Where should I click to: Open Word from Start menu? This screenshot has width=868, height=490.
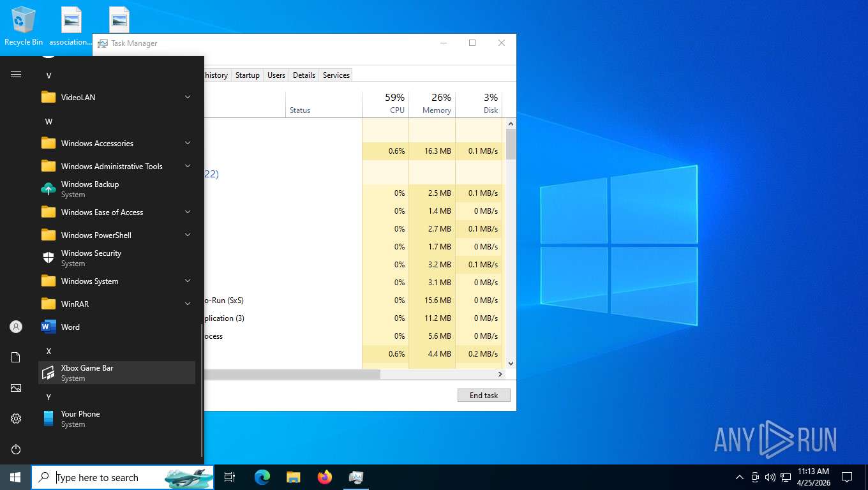coord(117,327)
